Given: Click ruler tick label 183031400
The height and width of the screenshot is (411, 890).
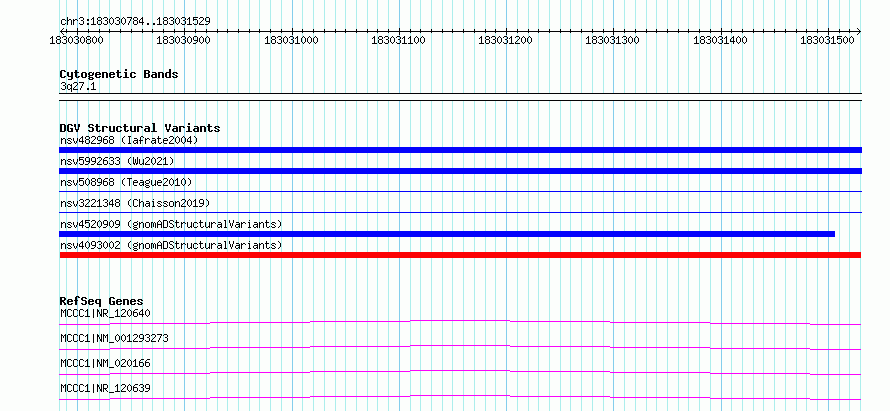Looking at the screenshot, I should 720,40.
